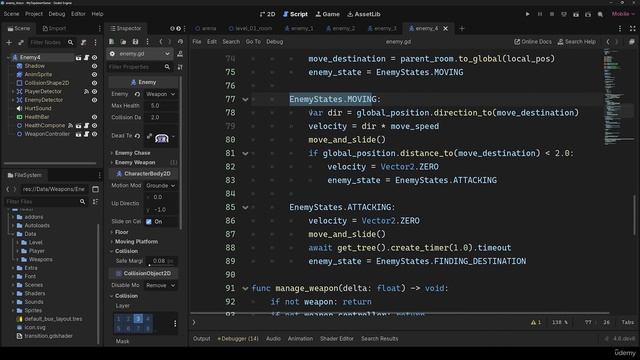Click signal icon on PlayerDetector node
640x360 pixels.
tap(86, 91)
